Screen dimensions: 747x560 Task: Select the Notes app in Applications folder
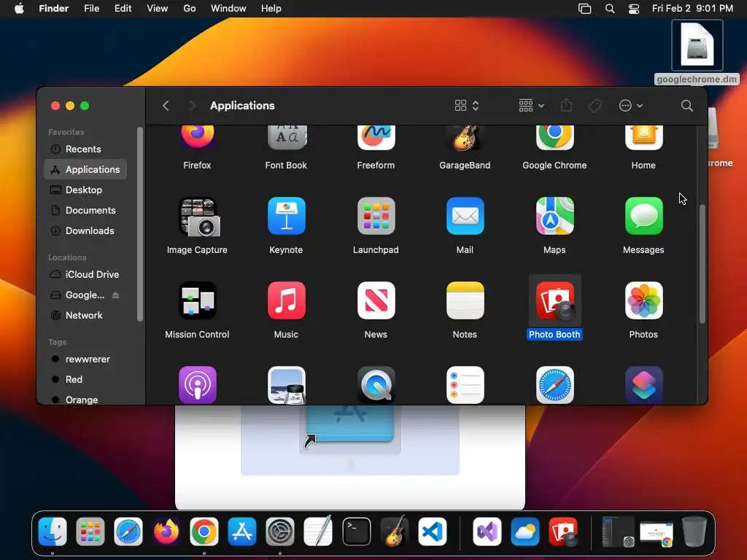[x=465, y=300]
